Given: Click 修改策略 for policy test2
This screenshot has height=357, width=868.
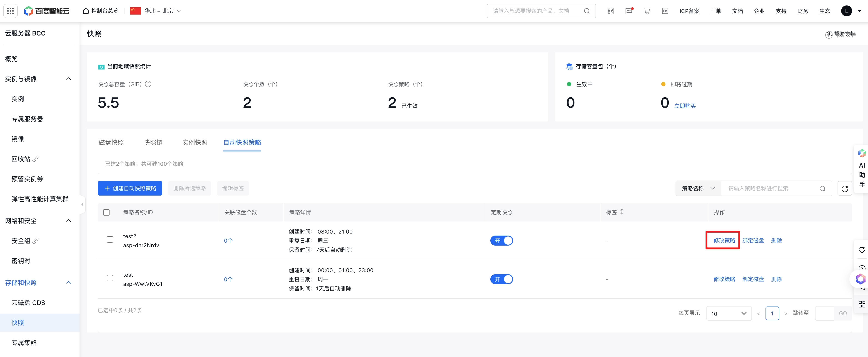Looking at the screenshot, I should pos(724,240).
